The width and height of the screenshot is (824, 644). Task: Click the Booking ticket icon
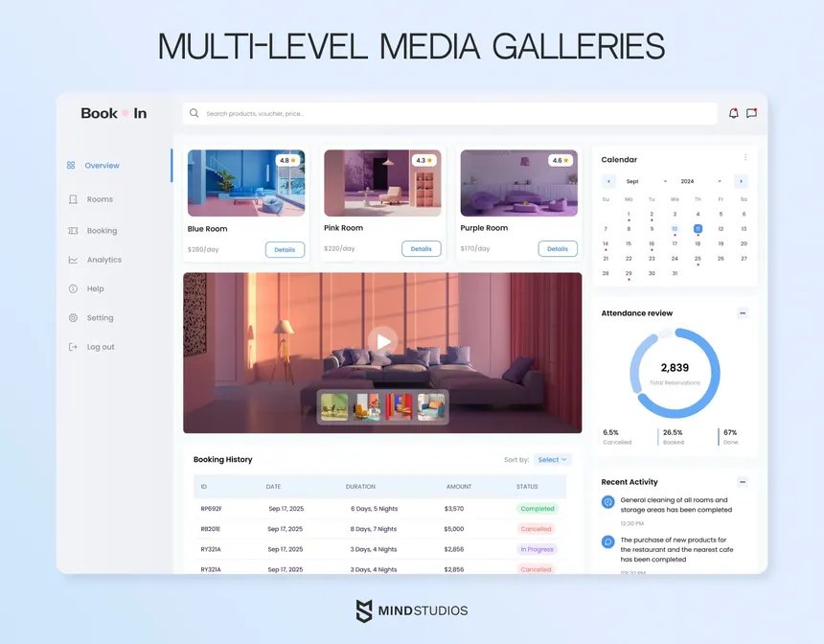point(73,231)
